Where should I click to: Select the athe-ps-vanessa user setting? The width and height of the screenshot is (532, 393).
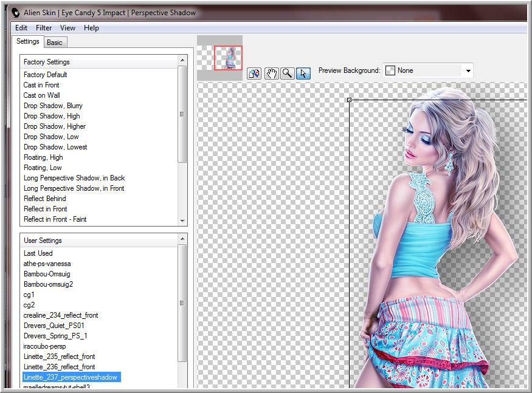click(47, 264)
